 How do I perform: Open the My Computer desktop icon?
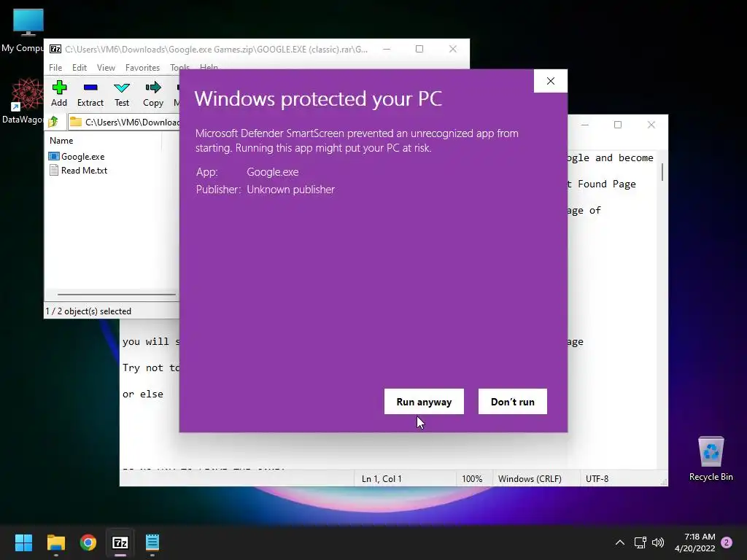coord(26,31)
